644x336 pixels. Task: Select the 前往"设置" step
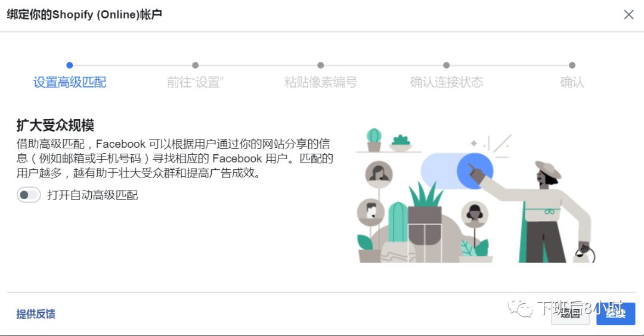(x=195, y=82)
